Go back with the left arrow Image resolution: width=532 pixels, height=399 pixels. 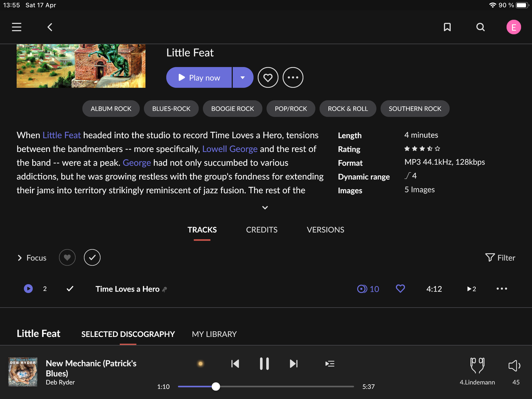(x=50, y=27)
